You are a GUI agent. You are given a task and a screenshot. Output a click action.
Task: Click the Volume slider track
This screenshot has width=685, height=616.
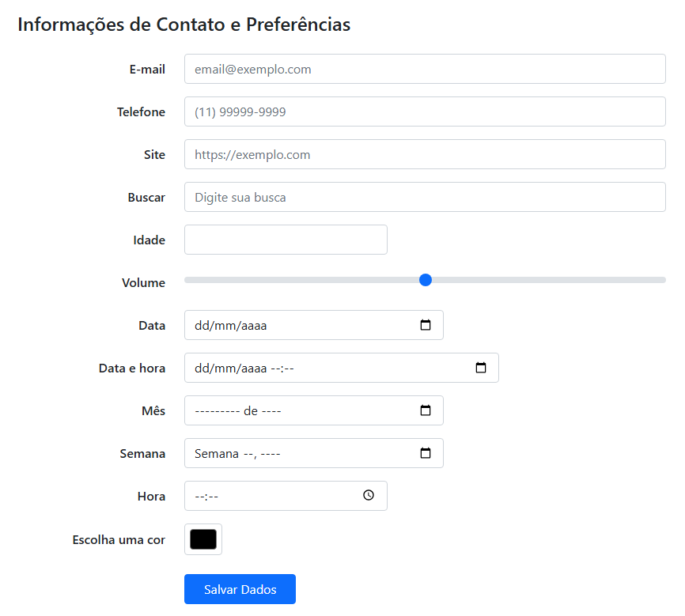coord(554,280)
